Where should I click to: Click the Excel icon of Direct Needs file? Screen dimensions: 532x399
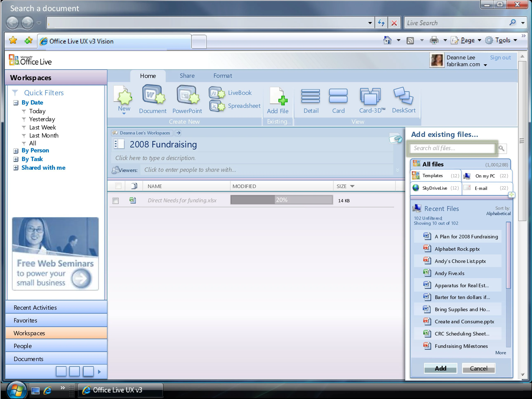tap(133, 200)
